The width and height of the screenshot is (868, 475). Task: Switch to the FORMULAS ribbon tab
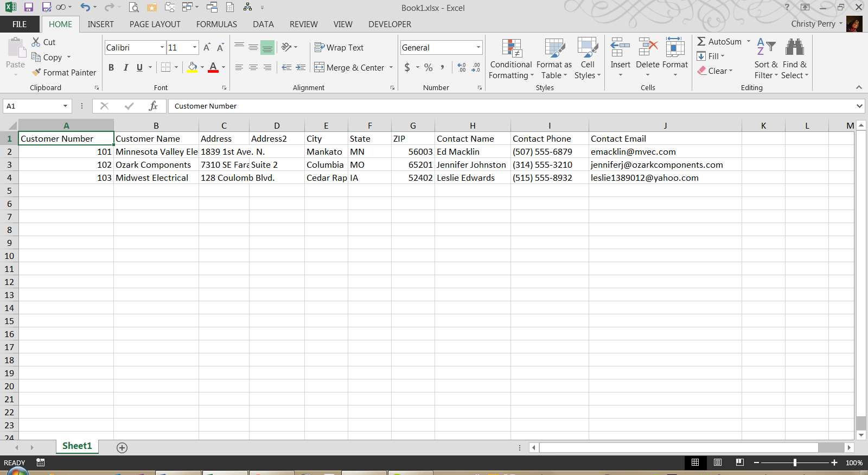216,24
